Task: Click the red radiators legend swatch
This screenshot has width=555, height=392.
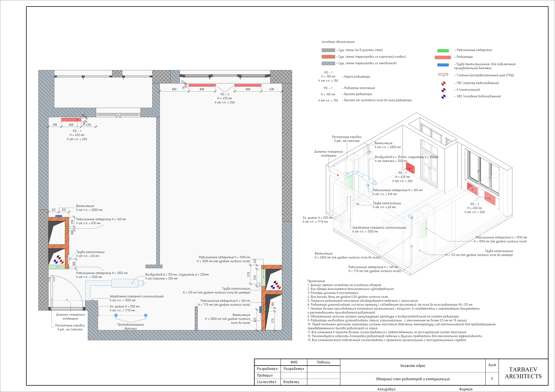Action: coord(443,58)
